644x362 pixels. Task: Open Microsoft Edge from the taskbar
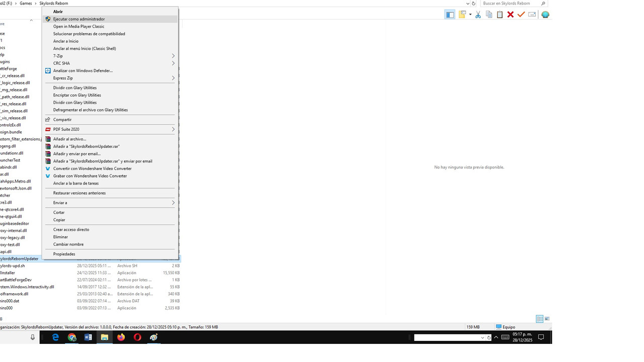[x=55, y=337]
